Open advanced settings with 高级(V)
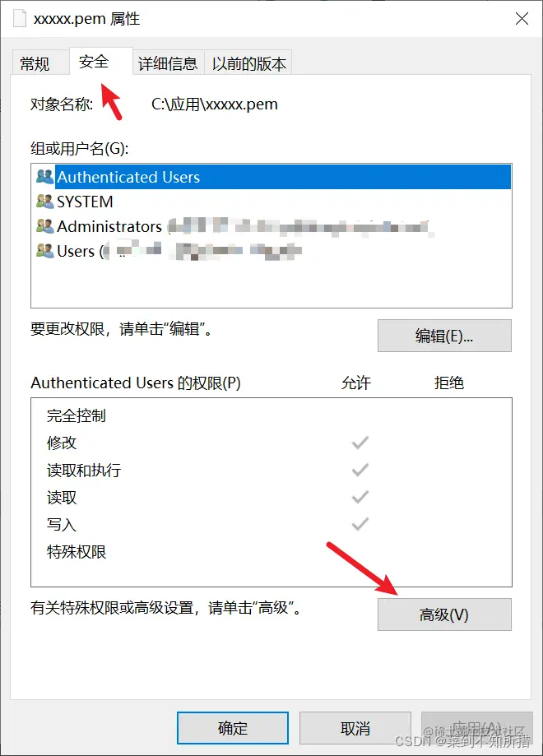The image size is (543, 756). [444, 615]
